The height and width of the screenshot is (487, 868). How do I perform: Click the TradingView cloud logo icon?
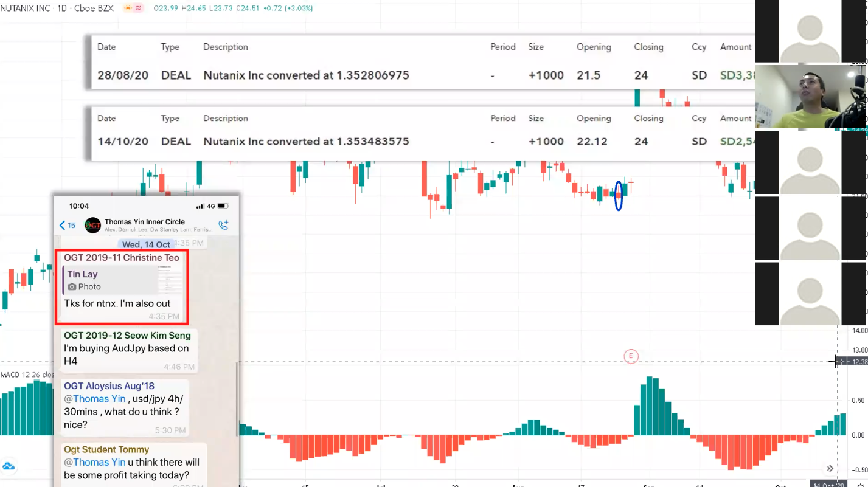pos(9,466)
